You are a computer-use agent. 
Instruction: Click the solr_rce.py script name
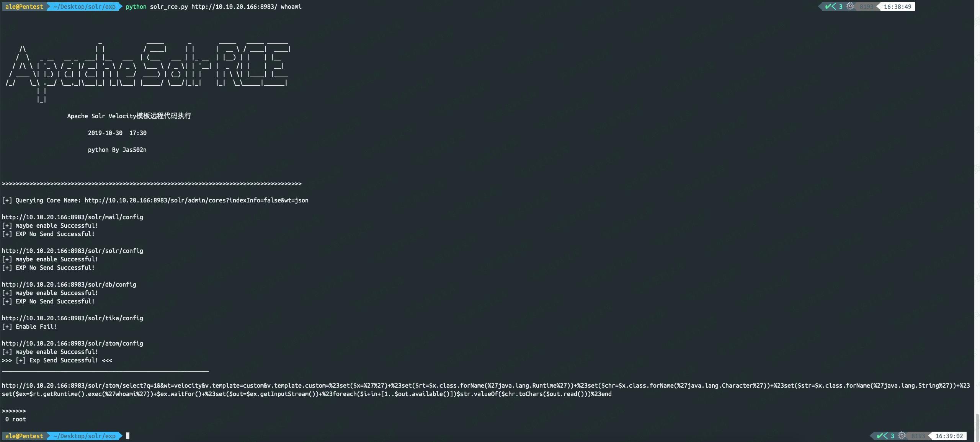[x=169, y=7]
